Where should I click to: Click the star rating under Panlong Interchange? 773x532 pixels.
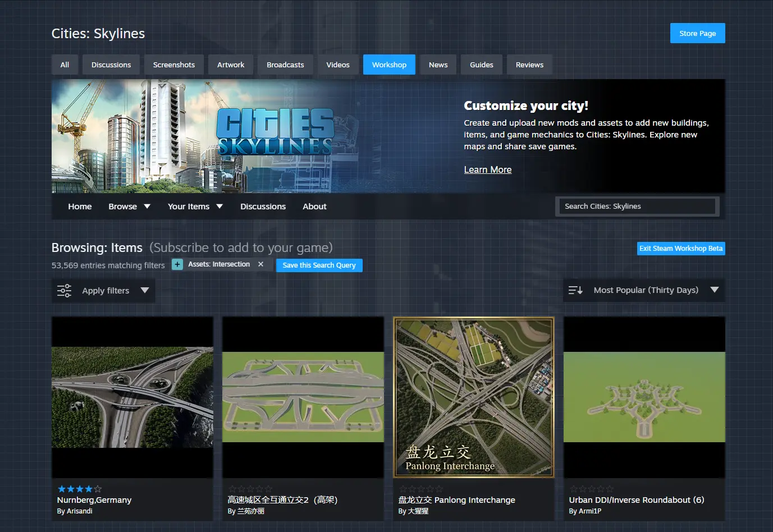tap(420, 489)
